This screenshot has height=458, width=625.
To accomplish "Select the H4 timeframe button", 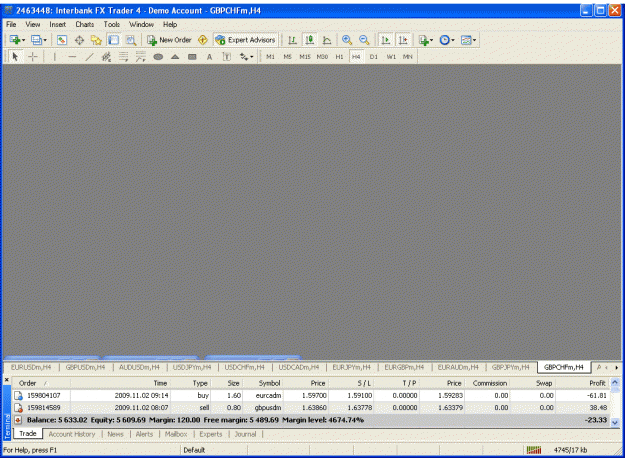I will click(x=356, y=57).
